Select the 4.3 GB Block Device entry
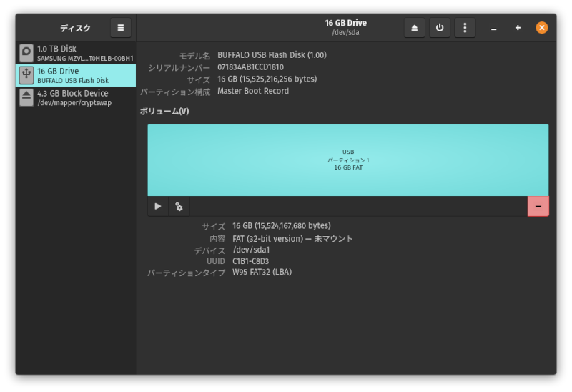 (76, 98)
